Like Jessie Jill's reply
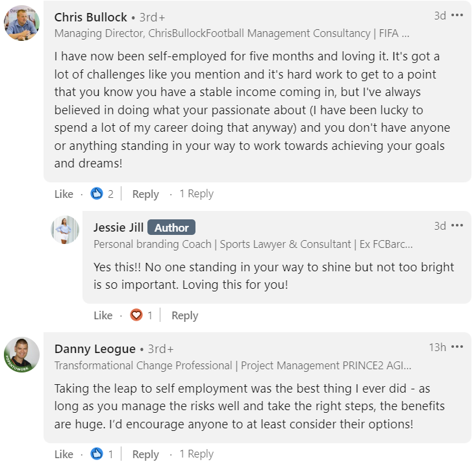This screenshot has height=464, width=476. tap(103, 315)
